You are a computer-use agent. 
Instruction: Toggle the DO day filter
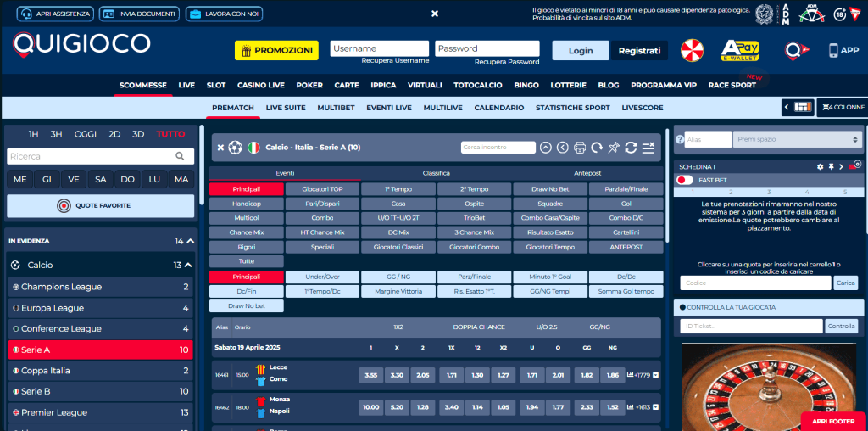pyautogui.click(x=127, y=180)
